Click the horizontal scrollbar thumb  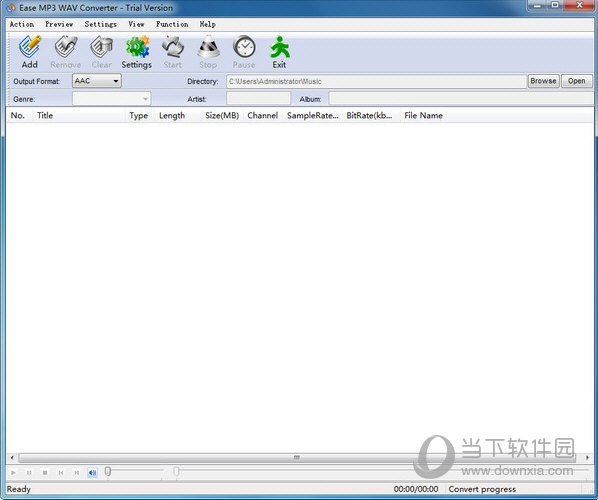(x=297, y=457)
